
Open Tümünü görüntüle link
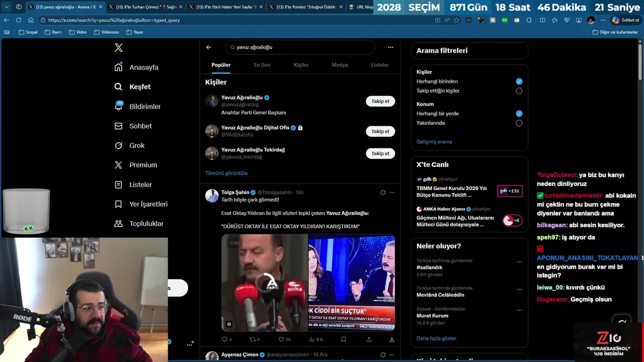pyautogui.click(x=226, y=173)
